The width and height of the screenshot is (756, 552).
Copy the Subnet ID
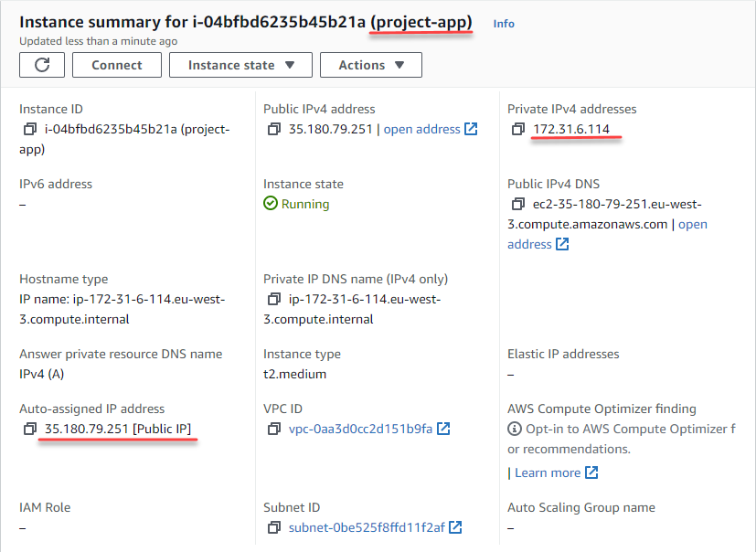pyautogui.click(x=274, y=527)
